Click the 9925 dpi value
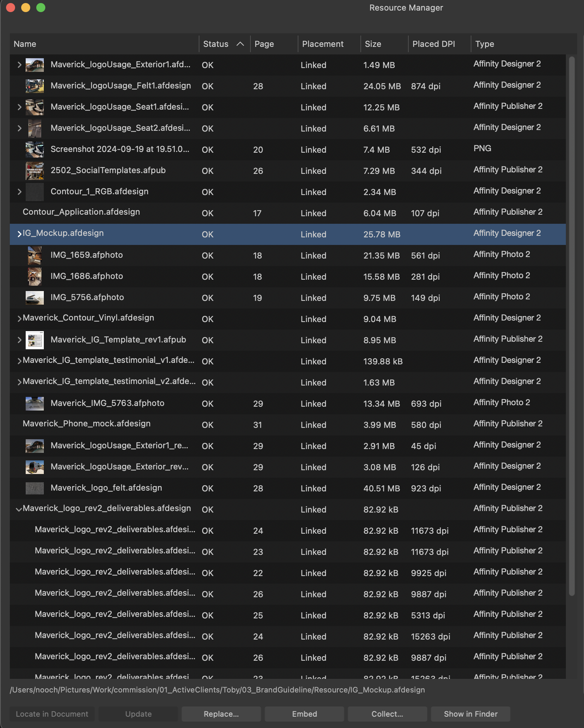This screenshot has height=728, width=584. (429, 573)
